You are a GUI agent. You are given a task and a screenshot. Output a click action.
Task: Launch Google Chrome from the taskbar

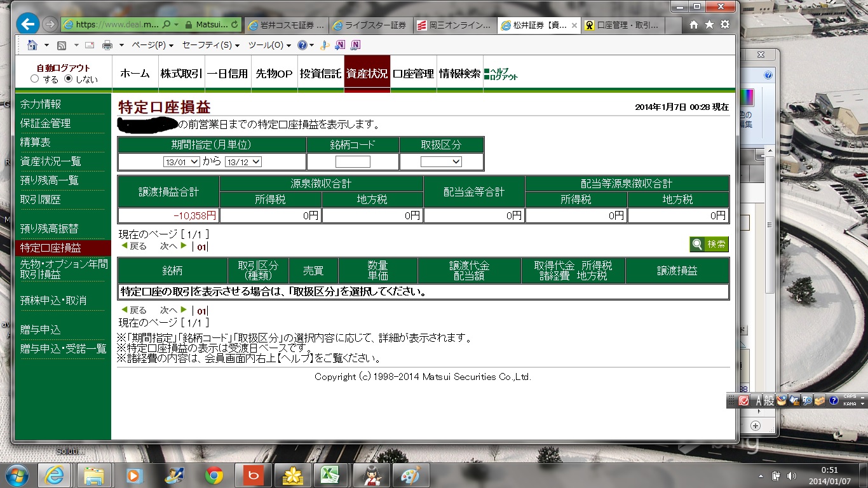pos(214,475)
